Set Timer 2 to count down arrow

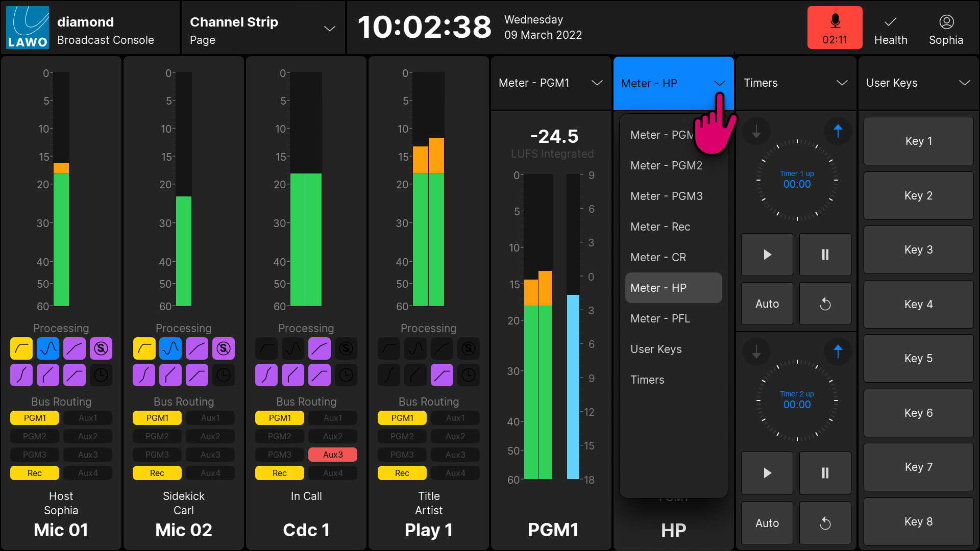point(756,352)
